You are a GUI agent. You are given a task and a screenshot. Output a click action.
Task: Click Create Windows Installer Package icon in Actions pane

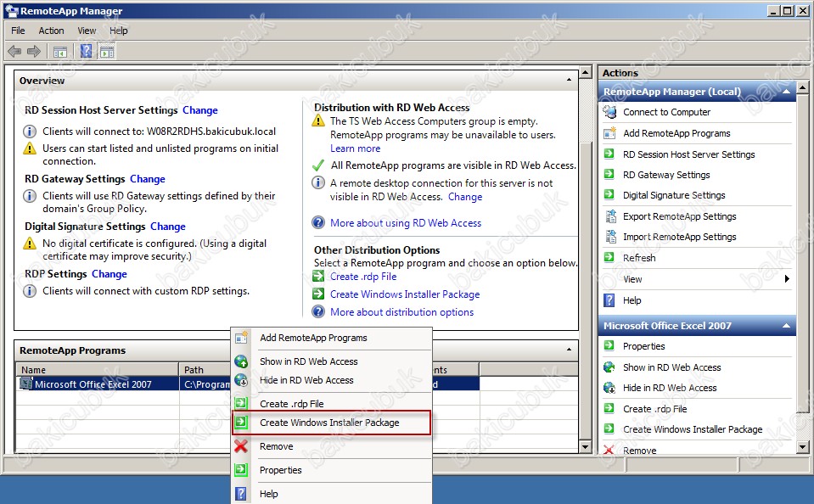pos(609,428)
